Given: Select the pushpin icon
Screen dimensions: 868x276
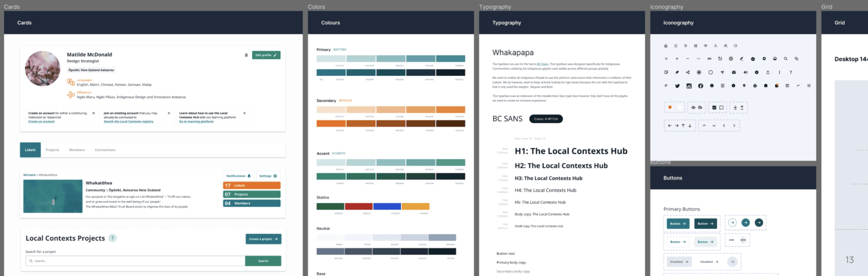Looking at the screenshot, I should (x=677, y=72).
